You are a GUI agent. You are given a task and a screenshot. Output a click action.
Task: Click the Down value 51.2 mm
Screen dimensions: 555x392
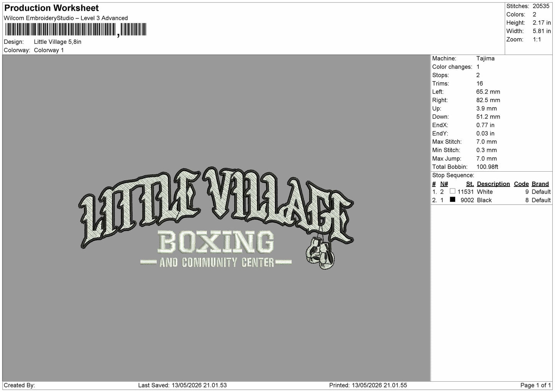pos(488,117)
